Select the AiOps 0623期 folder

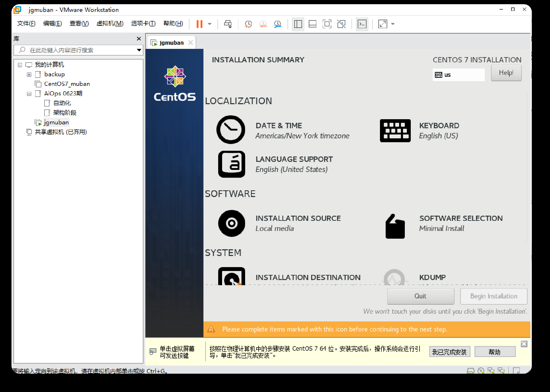pos(63,94)
